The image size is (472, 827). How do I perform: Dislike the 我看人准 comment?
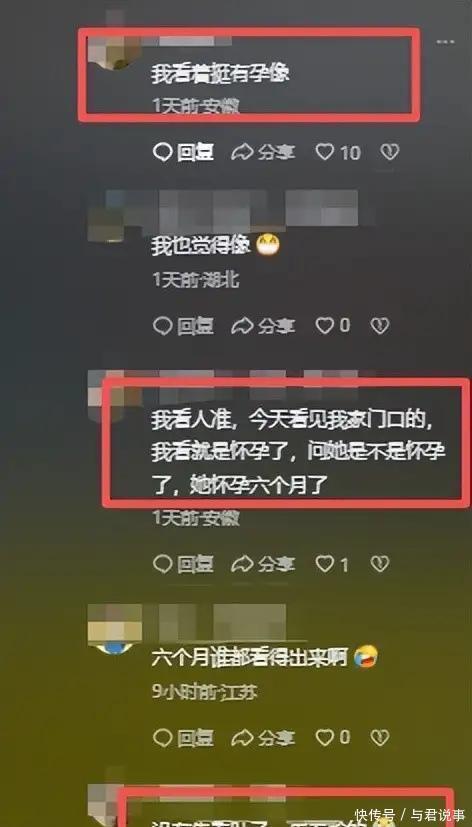[x=380, y=565]
